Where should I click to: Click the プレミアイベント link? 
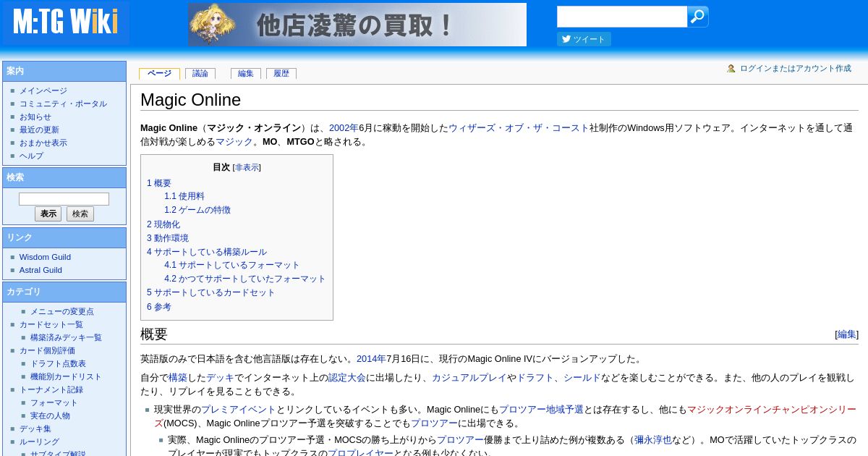pyautogui.click(x=239, y=409)
